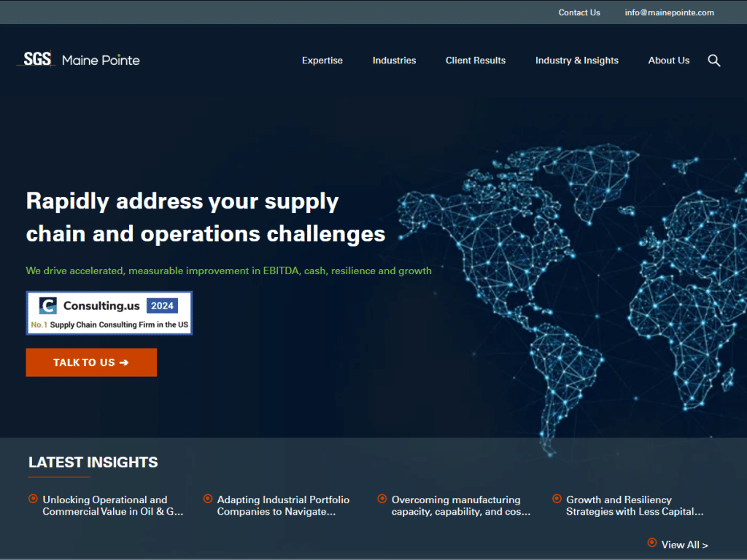Click the info@mainepointe.com email link
Viewport: 747px width, 560px height.
click(x=670, y=12)
